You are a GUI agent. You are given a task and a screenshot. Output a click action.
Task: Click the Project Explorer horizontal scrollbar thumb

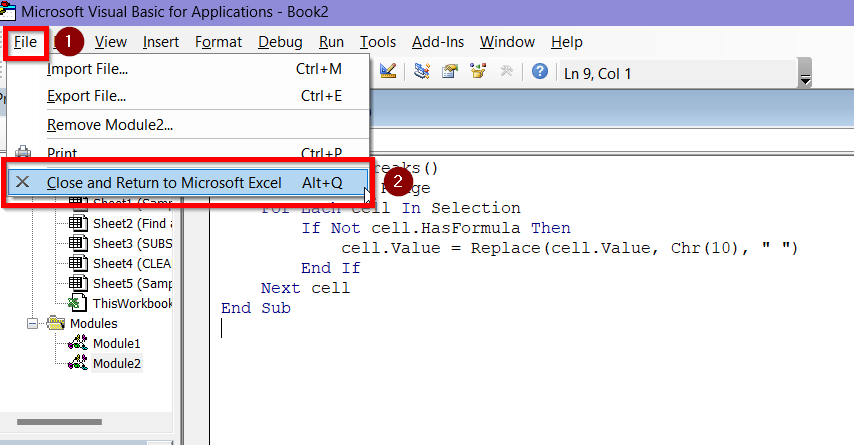tap(59, 422)
